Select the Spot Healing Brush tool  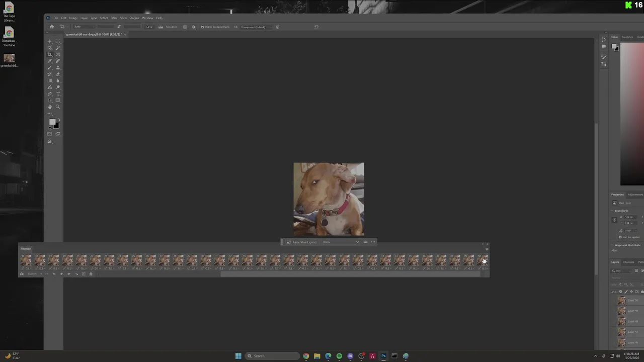[58, 61]
